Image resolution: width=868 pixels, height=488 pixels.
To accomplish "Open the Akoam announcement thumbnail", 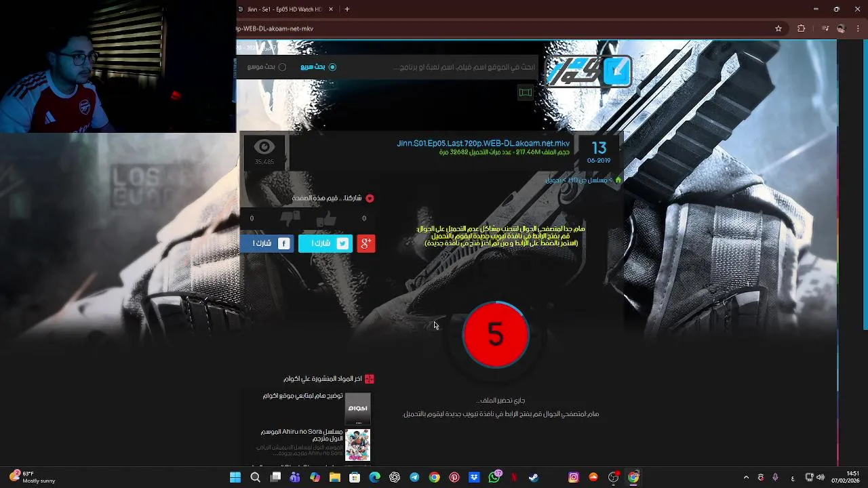I will [x=358, y=408].
